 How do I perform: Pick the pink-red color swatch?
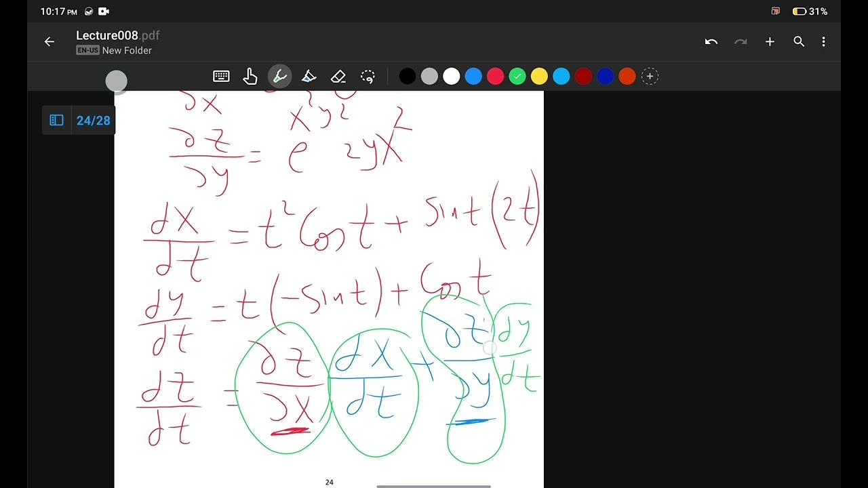[496, 77]
